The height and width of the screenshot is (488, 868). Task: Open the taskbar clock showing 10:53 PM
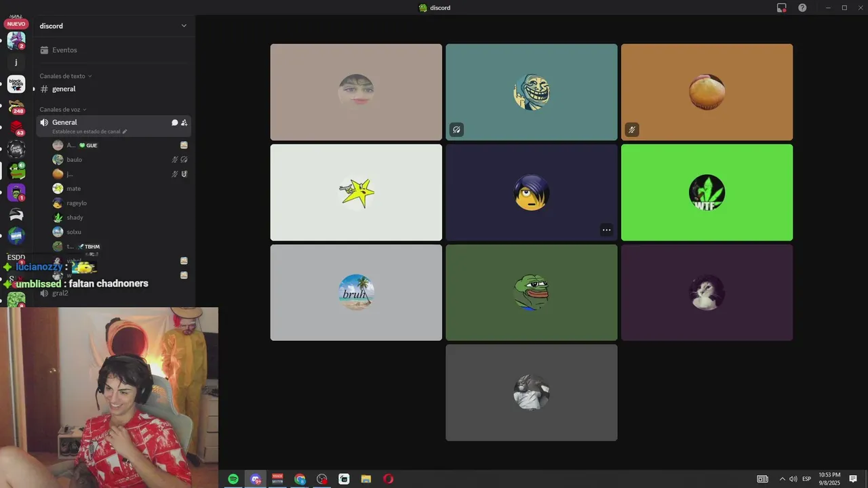[829, 479]
